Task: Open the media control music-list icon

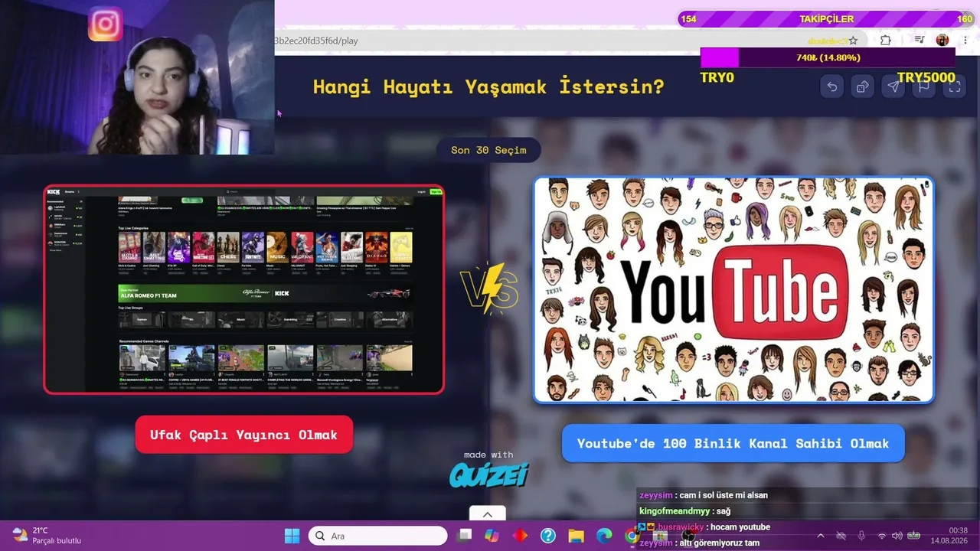Action: (920, 41)
